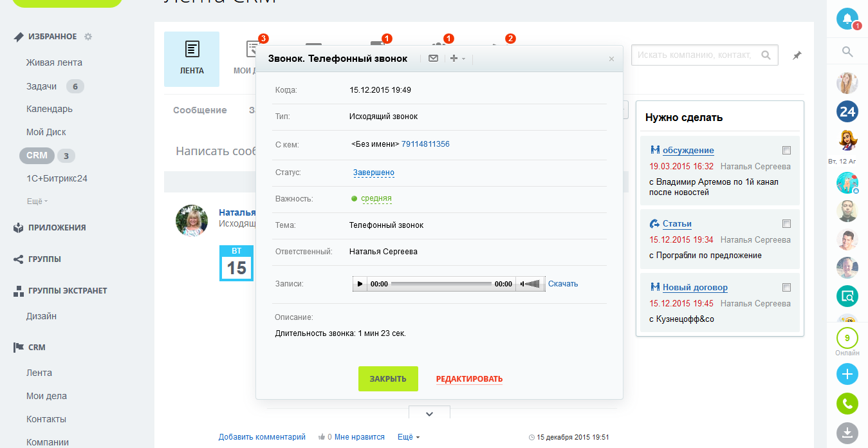Click the envelope icon in dialog header
The image size is (868, 448).
click(433, 59)
